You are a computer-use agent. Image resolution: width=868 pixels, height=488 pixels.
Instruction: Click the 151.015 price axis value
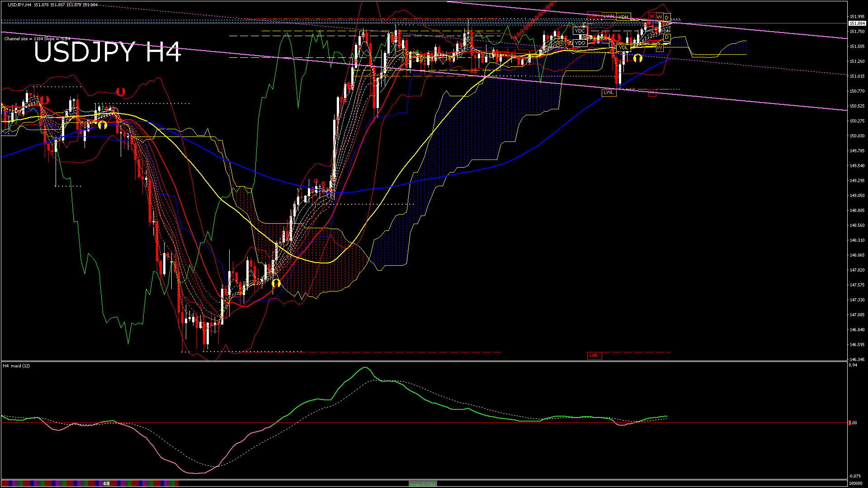(858, 76)
